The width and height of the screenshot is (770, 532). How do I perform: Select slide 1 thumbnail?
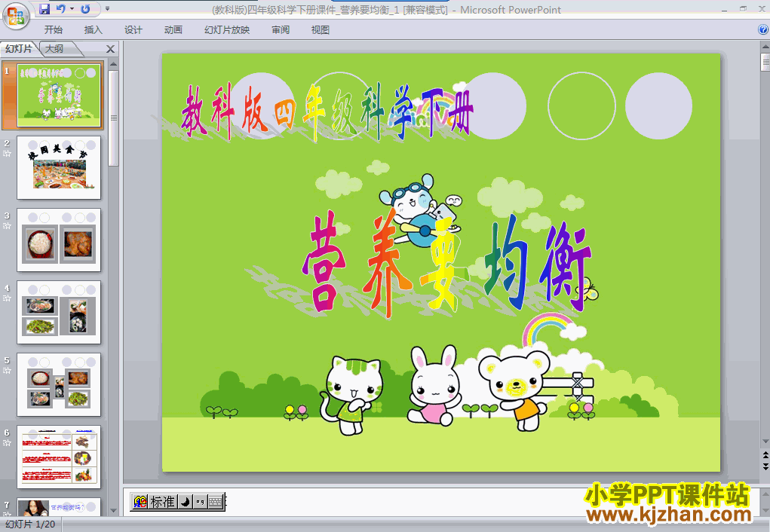(x=59, y=95)
